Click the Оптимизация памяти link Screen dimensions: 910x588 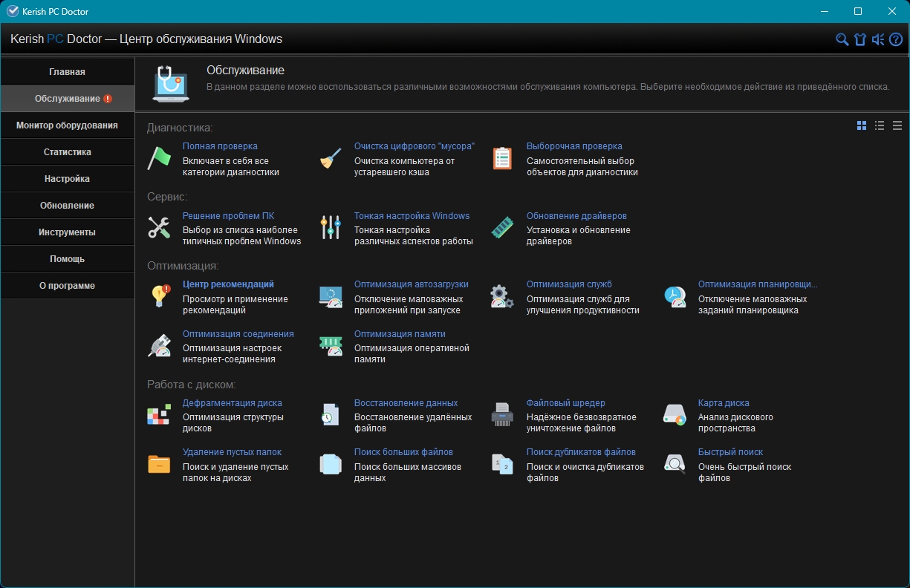[400, 334]
